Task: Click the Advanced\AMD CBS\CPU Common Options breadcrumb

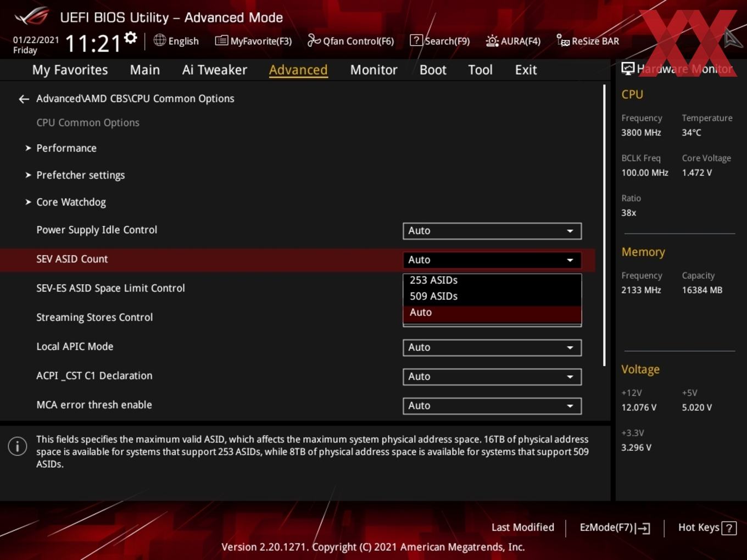Action: pyautogui.click(x=135, y=99)
